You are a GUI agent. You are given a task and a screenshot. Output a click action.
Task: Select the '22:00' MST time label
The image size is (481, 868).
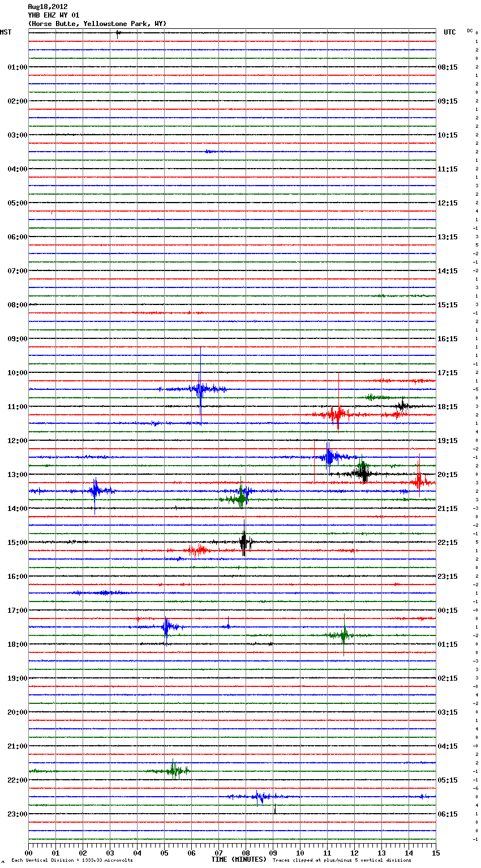point(17,780)
